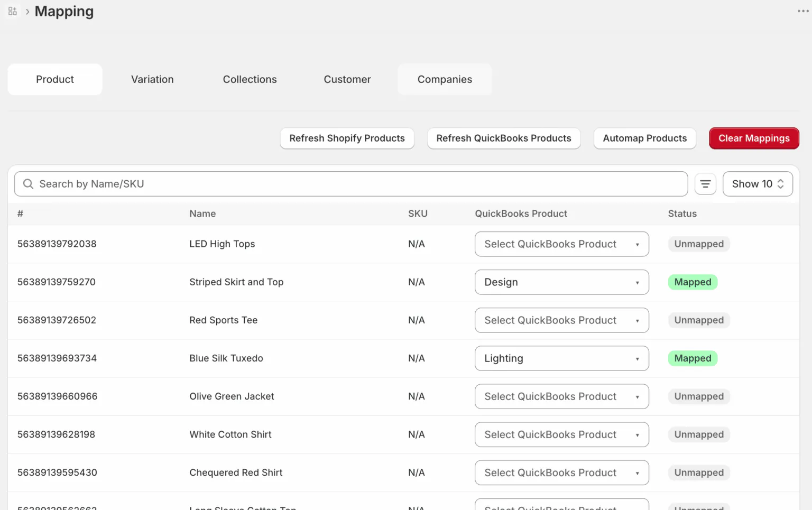Click the Striped Skirt and Top name
This screenshot has height=510, width=812.
click(x=236, y=282)
